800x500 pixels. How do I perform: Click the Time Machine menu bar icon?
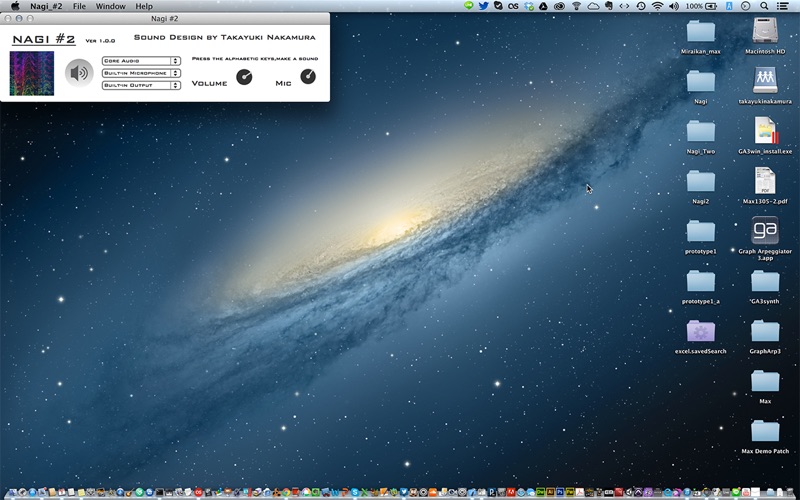pyautogui.click(x=641, y=6)
